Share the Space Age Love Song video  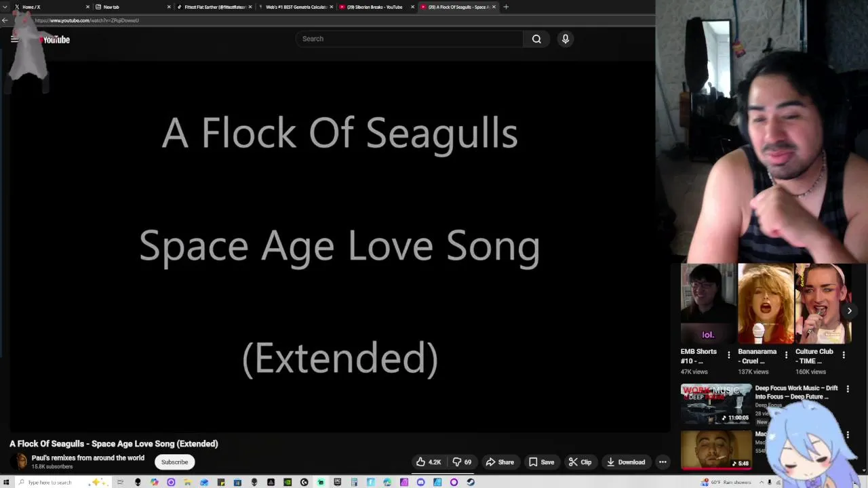tap(500, 462)
